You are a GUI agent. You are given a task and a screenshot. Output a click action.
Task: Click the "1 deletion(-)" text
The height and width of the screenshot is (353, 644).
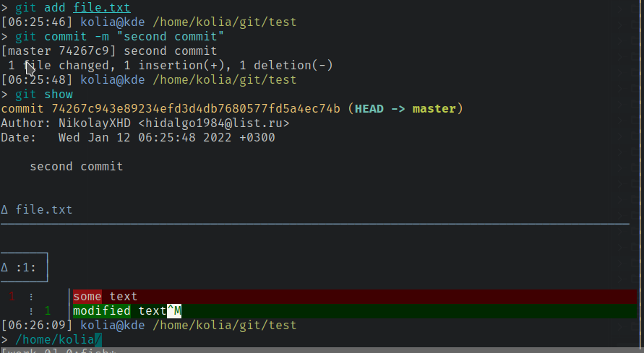coord(286,65)
